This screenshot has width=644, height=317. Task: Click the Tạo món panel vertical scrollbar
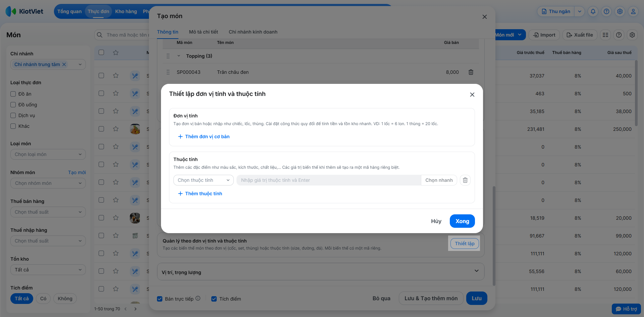tap(494, 236)
